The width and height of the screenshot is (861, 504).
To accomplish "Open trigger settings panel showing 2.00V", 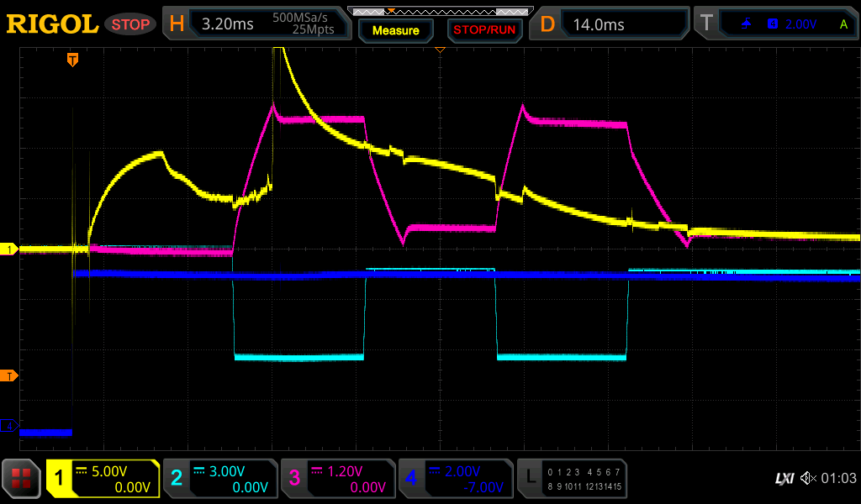I will pos(775,24).
